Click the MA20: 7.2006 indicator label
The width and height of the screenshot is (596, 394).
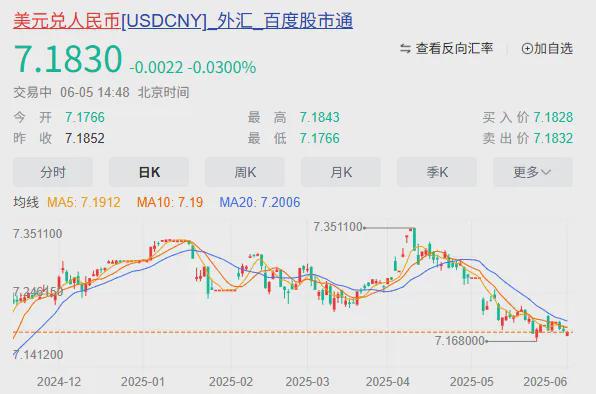click(x=260, y=202)
